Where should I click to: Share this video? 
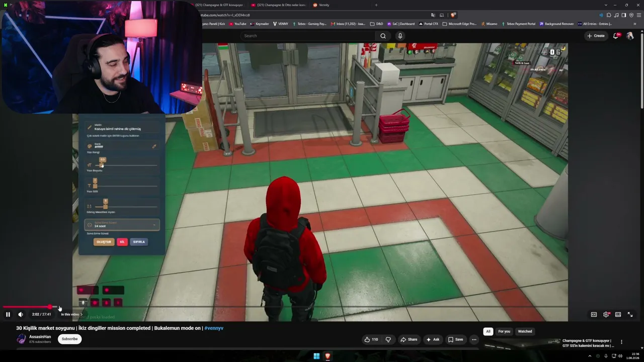click(x=409, y=339)
